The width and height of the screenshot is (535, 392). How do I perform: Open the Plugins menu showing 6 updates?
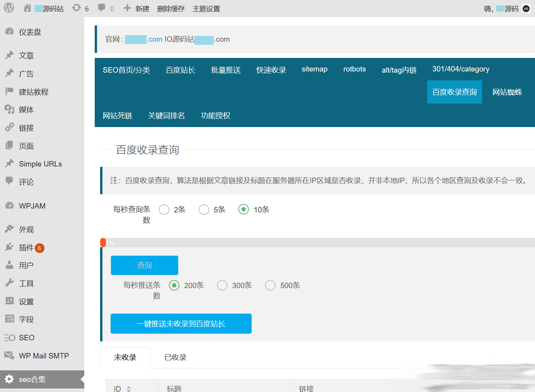click(26, 248)
